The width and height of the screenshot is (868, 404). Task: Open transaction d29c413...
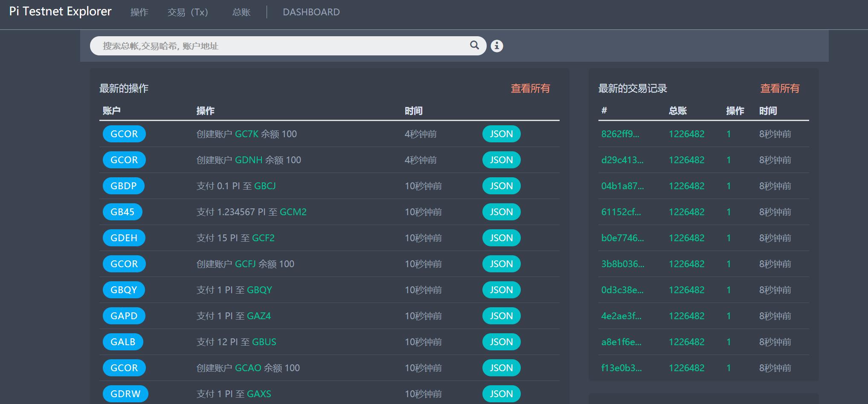(622, 160)
